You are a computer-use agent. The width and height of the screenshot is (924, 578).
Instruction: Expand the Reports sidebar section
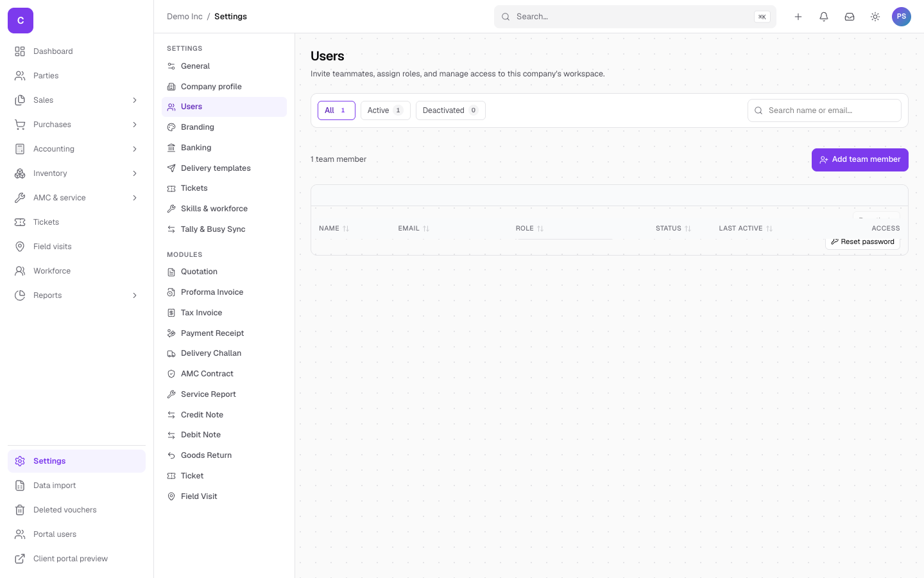click(76, 295)
